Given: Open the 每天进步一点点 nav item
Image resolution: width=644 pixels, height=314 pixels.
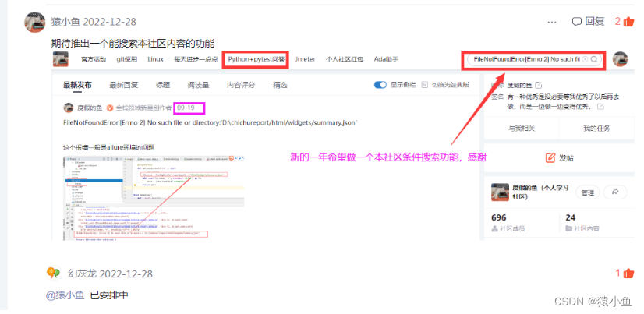Looking at the screenshot, I should 196,59.
